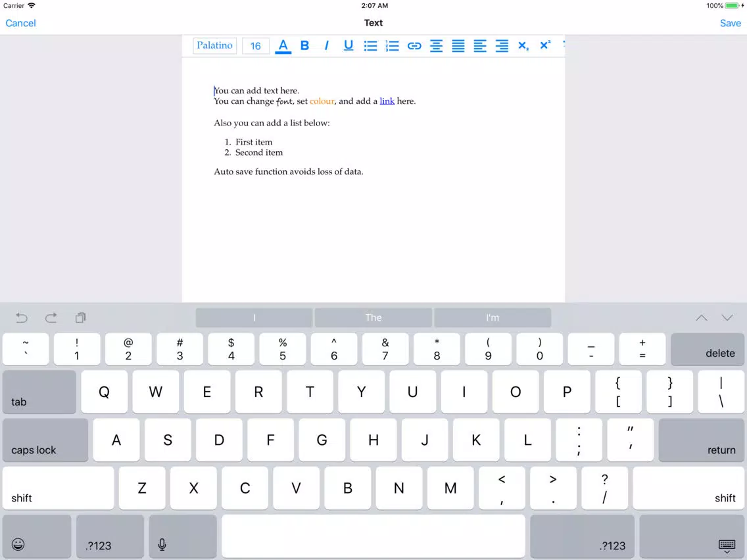Tap the right shift key
This screenshot has height=560, width=747.
pyautogui.click(x=688, y=488)
